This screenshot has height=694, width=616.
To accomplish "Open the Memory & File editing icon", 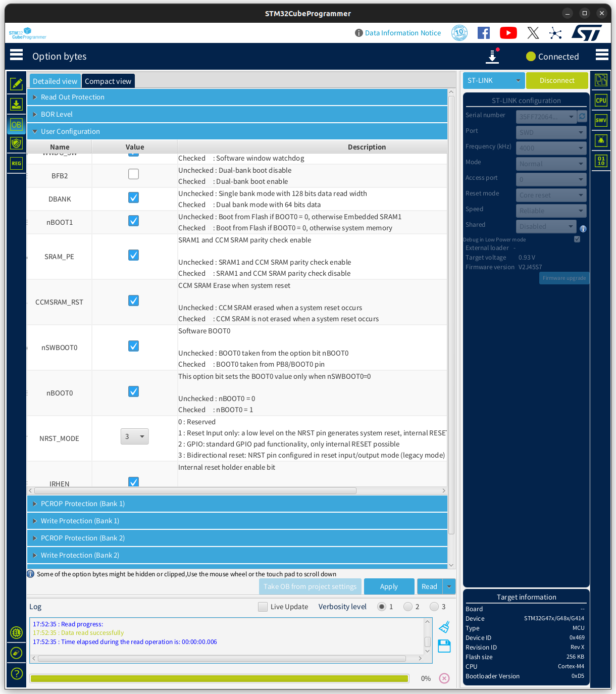I will (16, 84).
